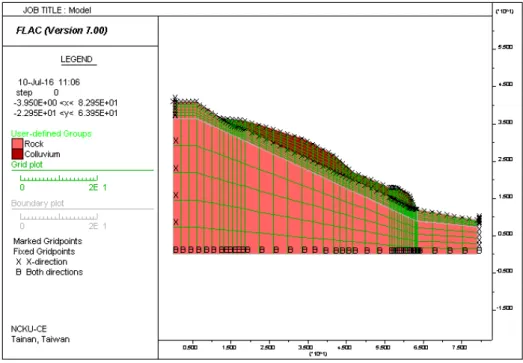This screenshot has width=523, height=363.
Task: Click the Grid plot label
Action: 27,164
